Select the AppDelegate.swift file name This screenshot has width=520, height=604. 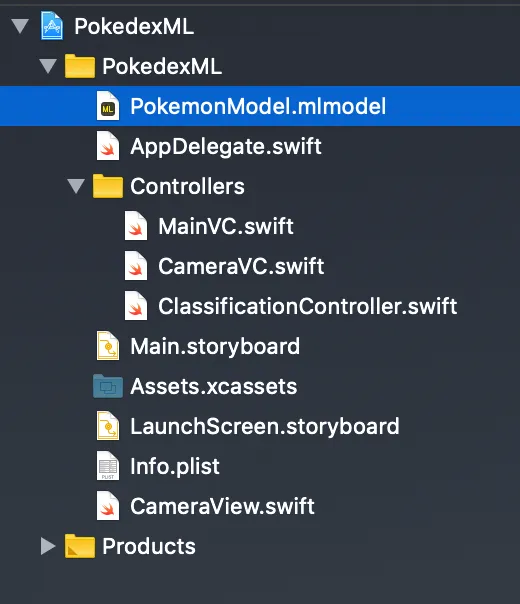click(x=226, y=146)
